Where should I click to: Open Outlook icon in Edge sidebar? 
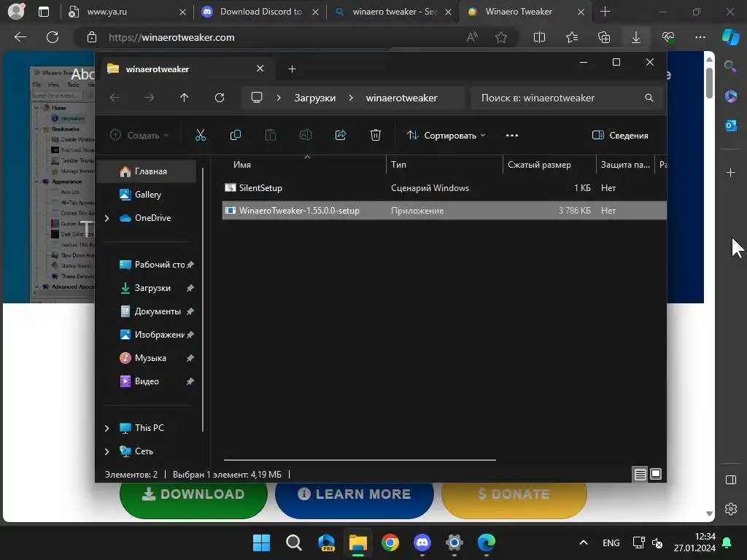tap(731, 125)
